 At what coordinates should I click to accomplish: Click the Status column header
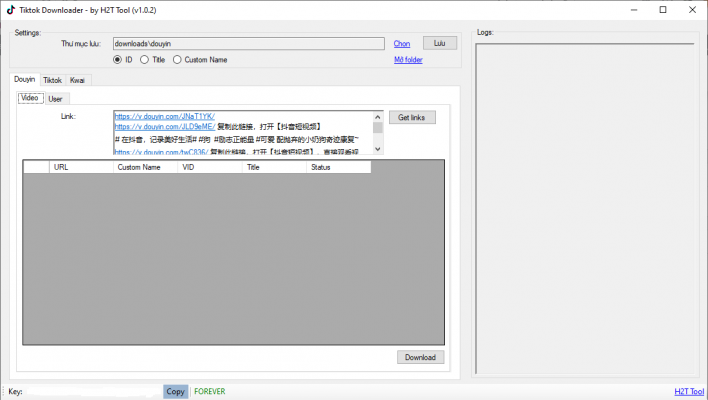point(339,167)
